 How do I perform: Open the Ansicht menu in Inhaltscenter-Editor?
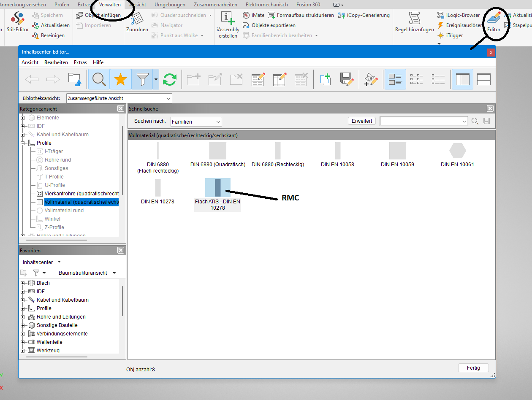[x=30, y=62]
